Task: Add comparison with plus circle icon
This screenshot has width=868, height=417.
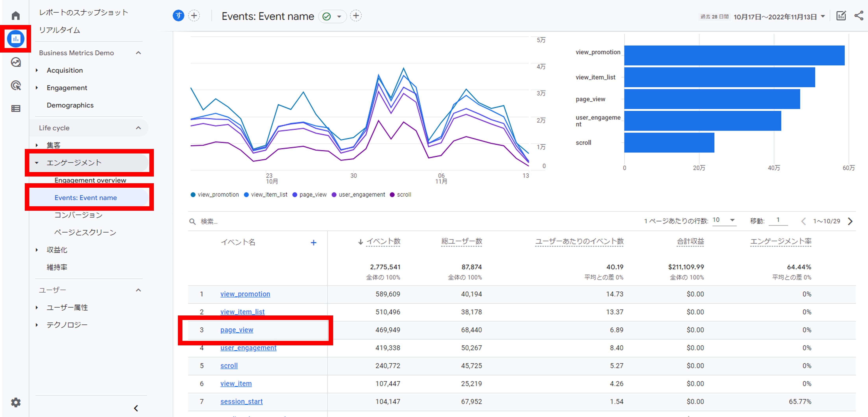Action: point(194,16)
